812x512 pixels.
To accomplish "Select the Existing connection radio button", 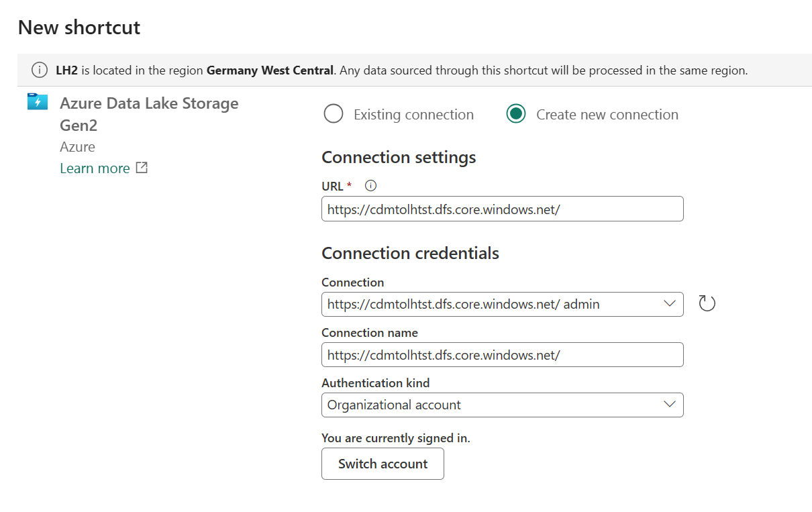I will (334, 114).
